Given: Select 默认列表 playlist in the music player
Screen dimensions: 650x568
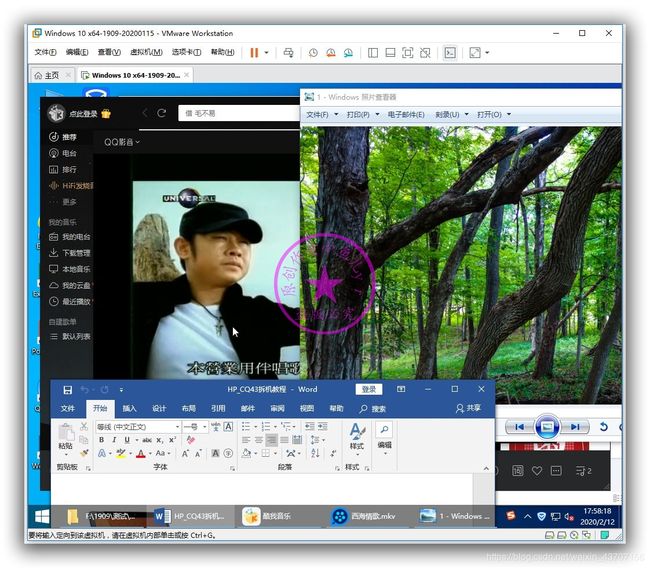Looking at the screenshot, I should 70,336.
